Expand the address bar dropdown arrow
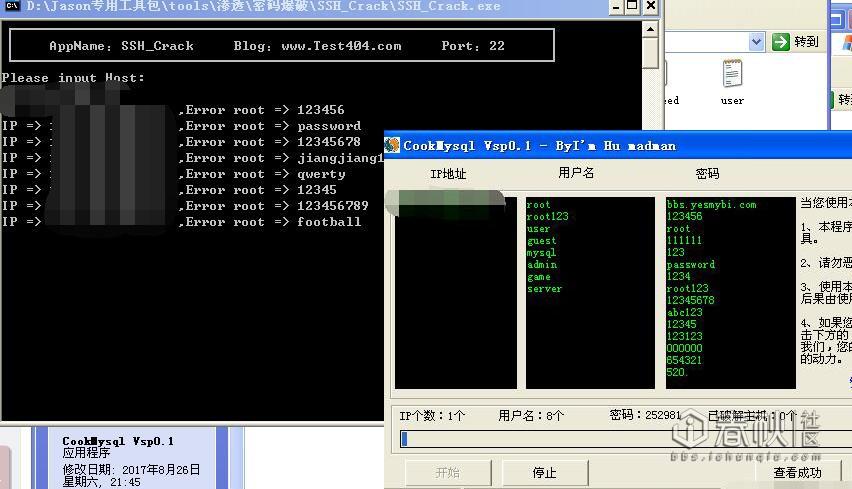 tap(756, 42)
